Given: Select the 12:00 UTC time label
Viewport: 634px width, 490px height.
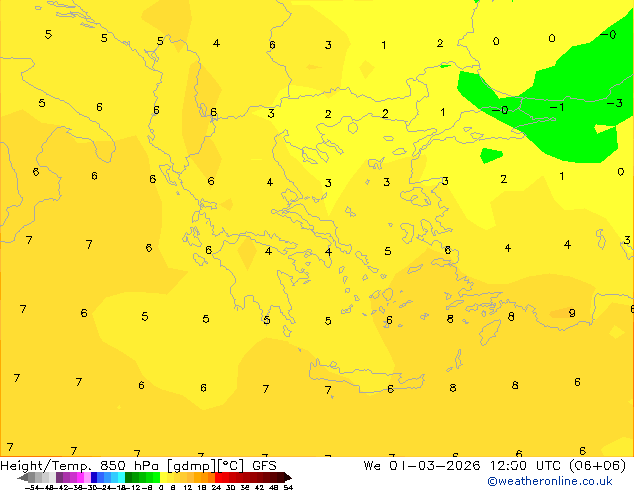Looking at the screenshot, I should click(x=528, y=466).
